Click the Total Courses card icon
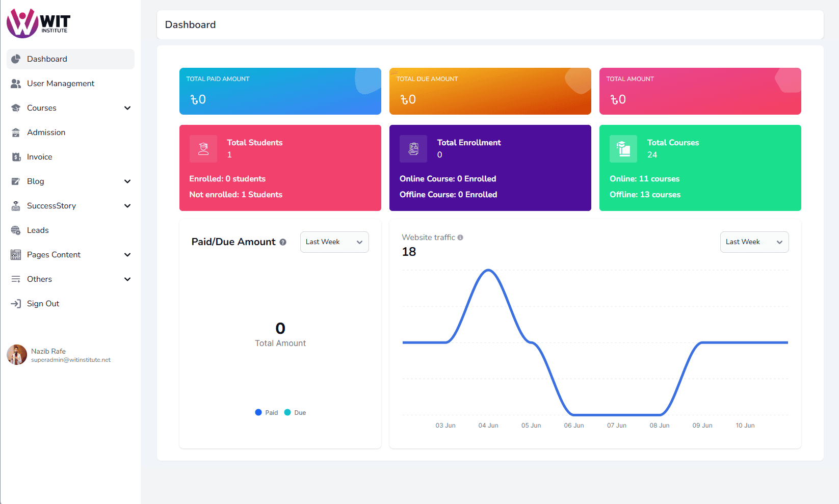839x504 pixels. point(623,149)
